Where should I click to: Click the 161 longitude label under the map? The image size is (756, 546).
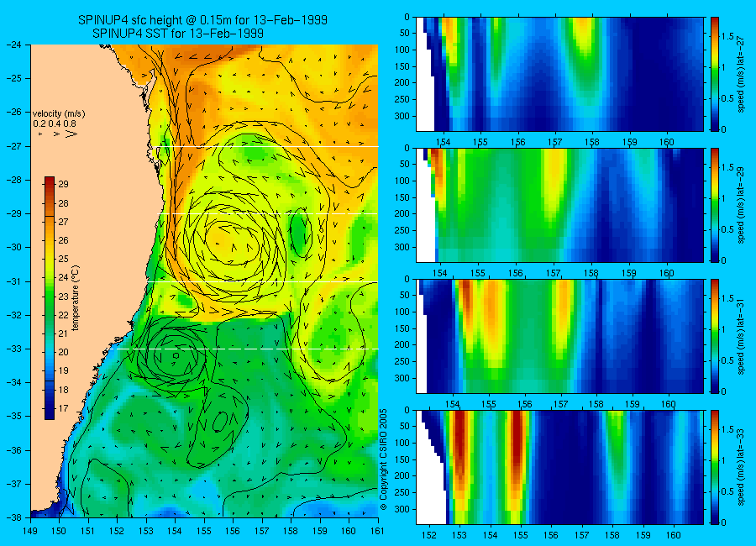[377, 531]
